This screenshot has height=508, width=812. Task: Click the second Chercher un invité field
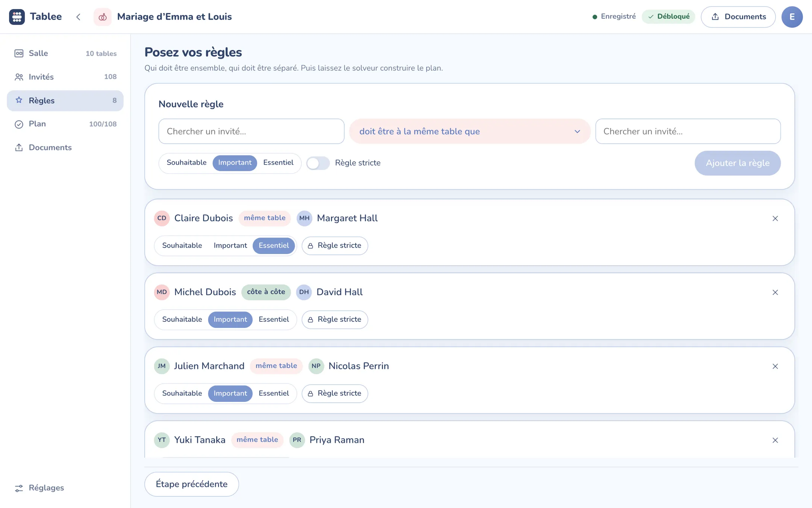688,131
